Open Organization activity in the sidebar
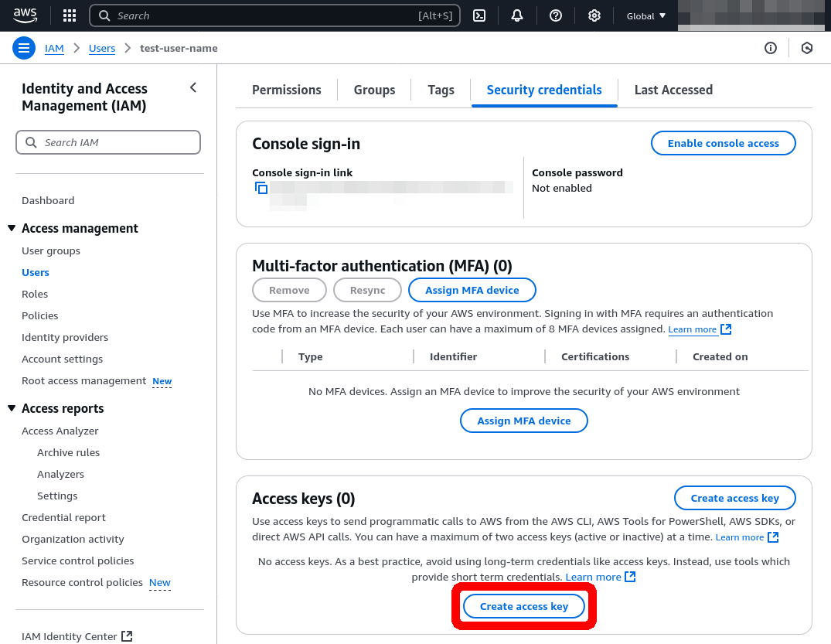 pyautogui.click(x=73, y=539)
